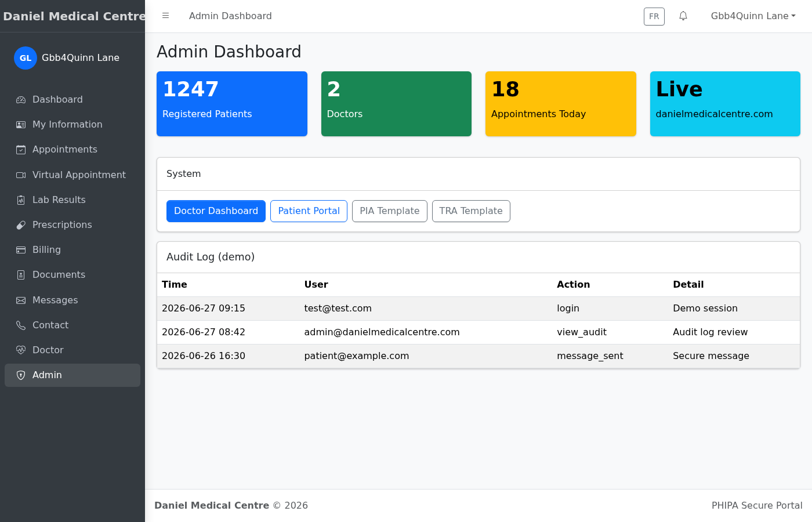
Task: Click the Virtual Appointment camera icon
Action: coord(21,175)
